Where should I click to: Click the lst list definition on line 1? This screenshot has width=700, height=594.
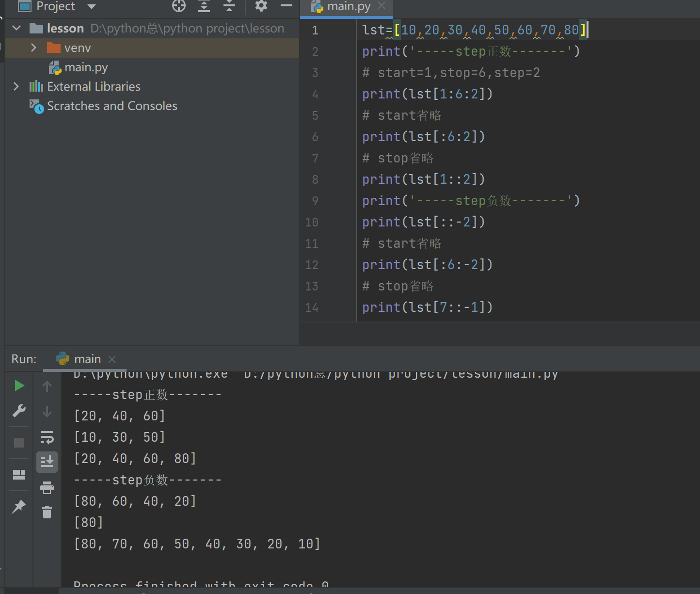pos(476,30)
